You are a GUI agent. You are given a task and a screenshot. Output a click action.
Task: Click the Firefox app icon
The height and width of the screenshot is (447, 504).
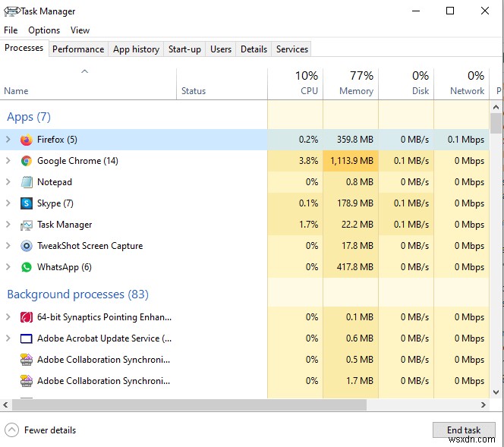[27, 140]
